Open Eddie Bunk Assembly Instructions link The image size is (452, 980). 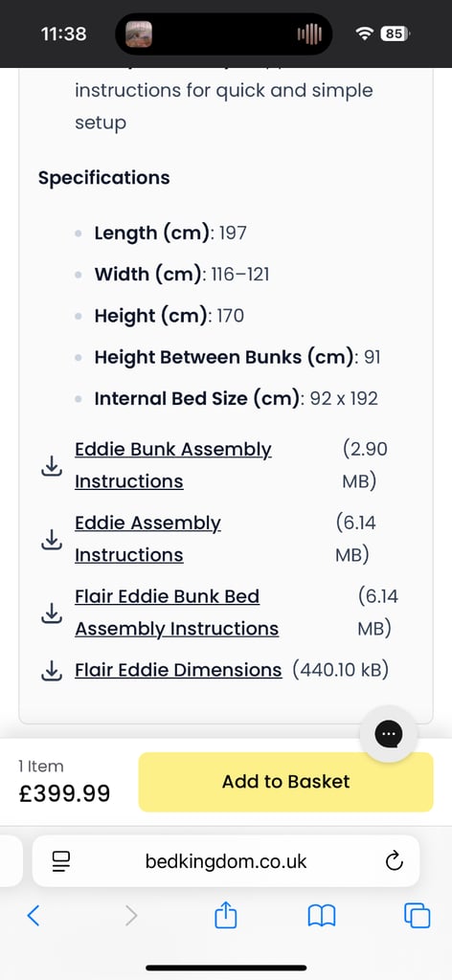173,465
